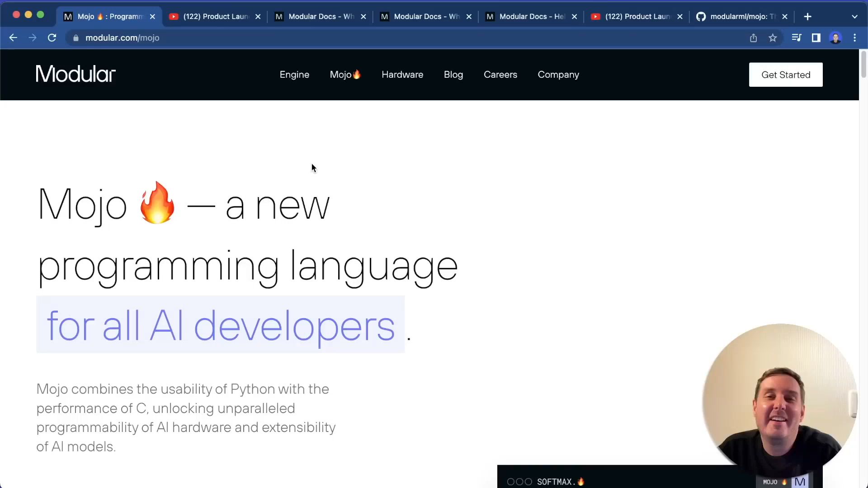This screenshot has width=868, height=488.
Task: Close the modularml/mojo GitHub tab
Action: [x=785, y=17]
